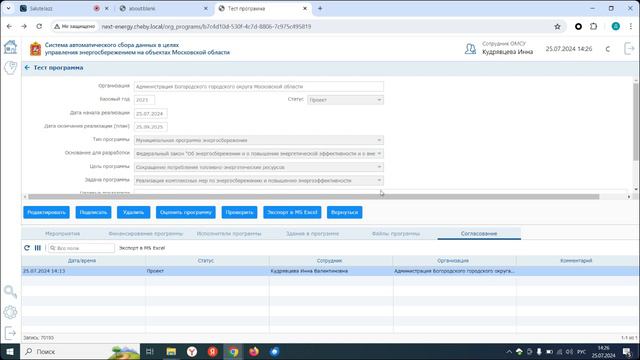Image resolution: width=640 pixels, height=360 pixels.
Task: Open Task View on the taskbar
Action: 150,351
